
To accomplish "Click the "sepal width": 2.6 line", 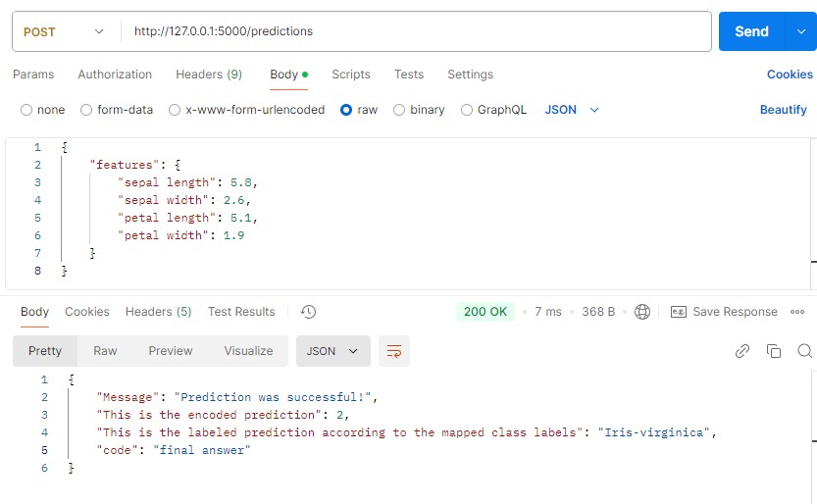I will (184, 200).
